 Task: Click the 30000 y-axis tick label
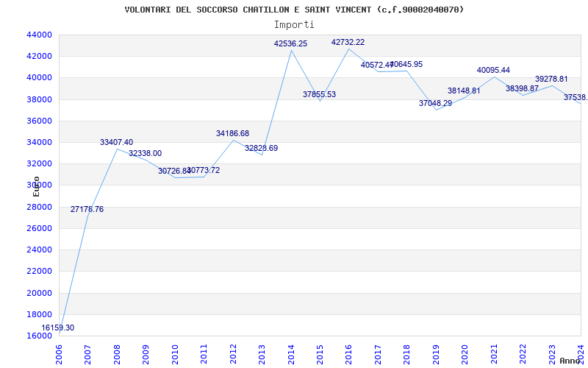coord(40,185)
